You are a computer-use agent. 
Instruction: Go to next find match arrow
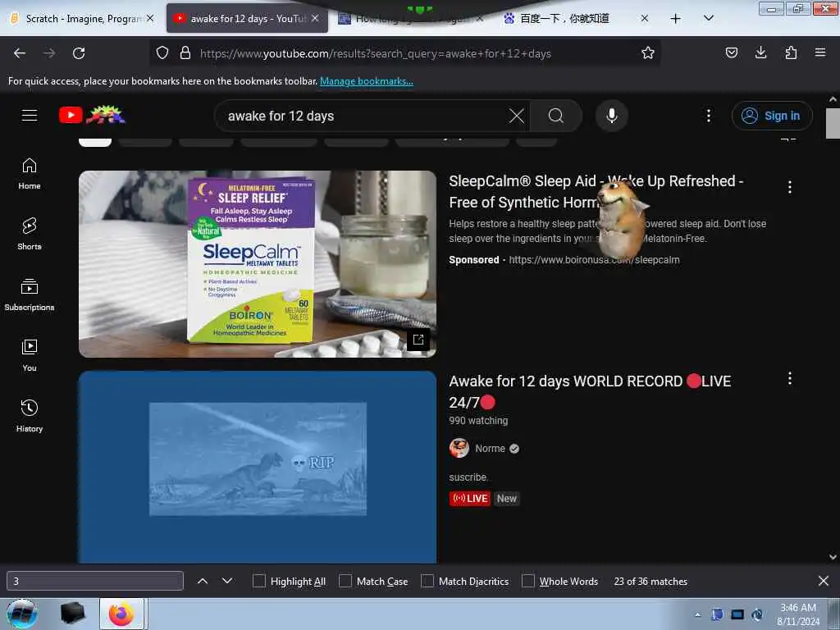(227, 581)
